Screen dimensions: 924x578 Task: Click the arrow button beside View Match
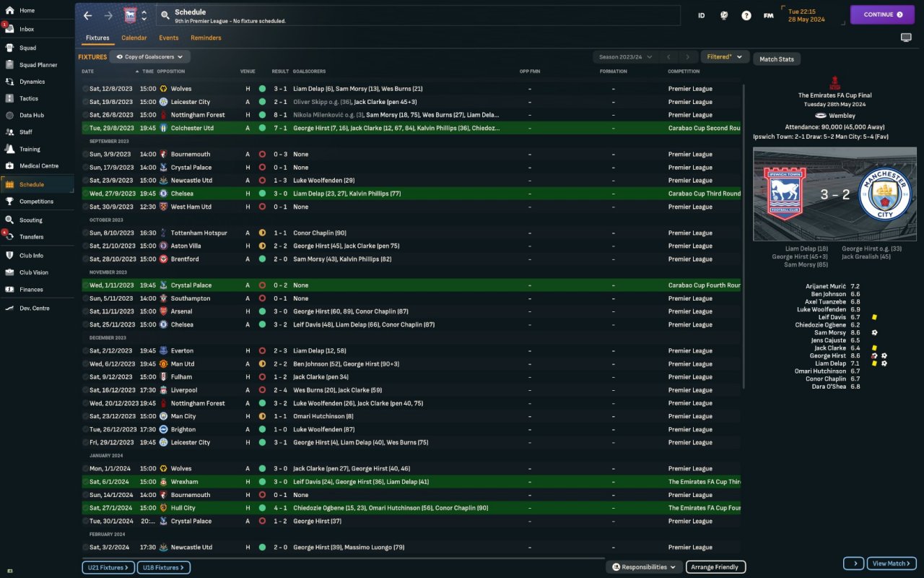853,564
